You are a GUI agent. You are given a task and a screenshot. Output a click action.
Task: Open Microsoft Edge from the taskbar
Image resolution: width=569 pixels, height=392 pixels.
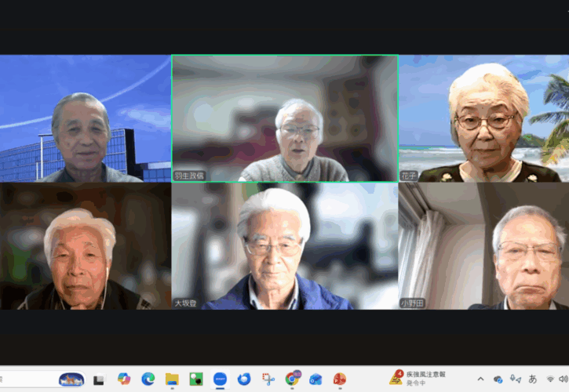[x=148, y=379]
